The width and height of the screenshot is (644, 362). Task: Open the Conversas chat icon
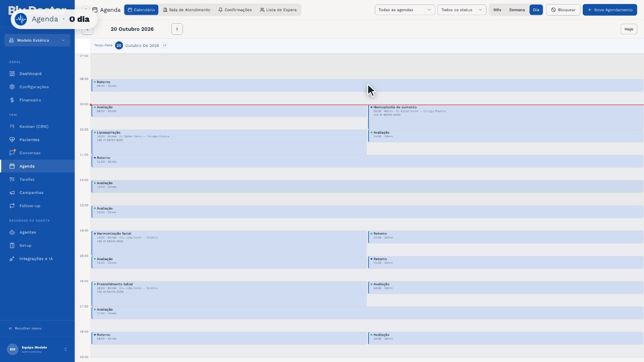(12, 153)
